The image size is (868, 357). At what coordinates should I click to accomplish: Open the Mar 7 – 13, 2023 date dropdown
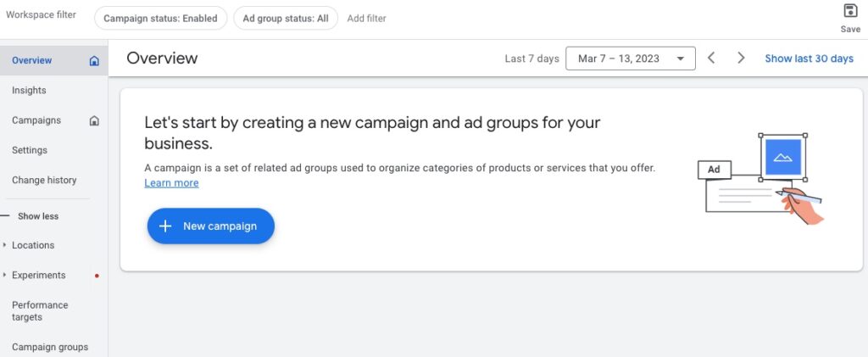[x=631, y=59]
